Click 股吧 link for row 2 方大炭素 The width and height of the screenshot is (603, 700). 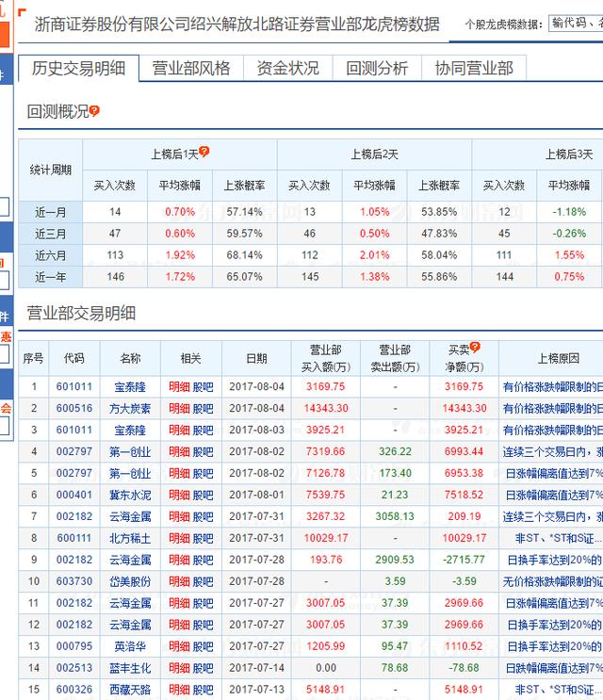tap(203, 408)
